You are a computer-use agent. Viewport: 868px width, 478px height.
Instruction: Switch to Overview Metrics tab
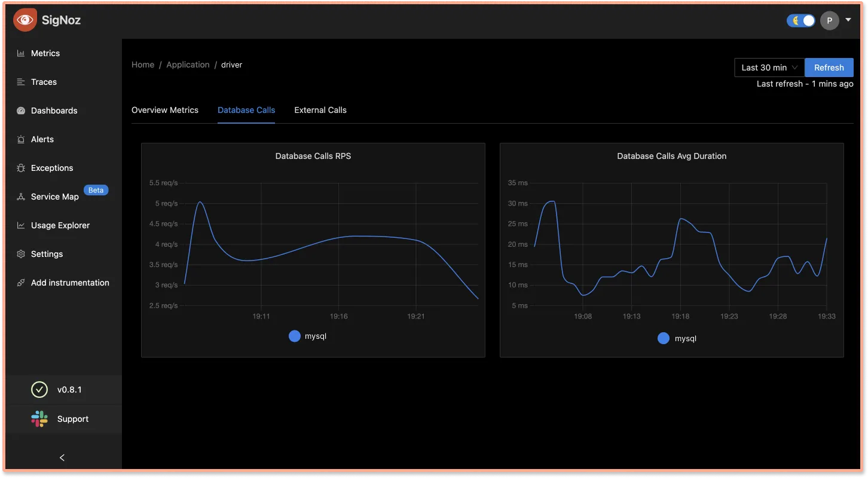pyautogui.click(x=165, y=110)
